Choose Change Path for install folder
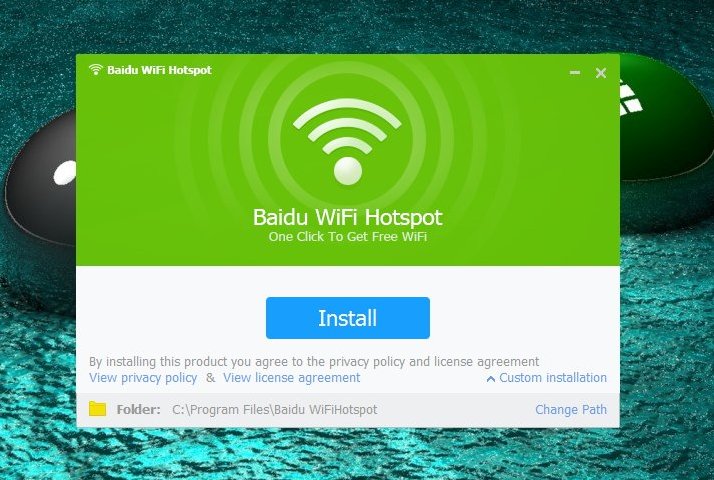This screenshot has height=480, width=714. click(571, 409)
